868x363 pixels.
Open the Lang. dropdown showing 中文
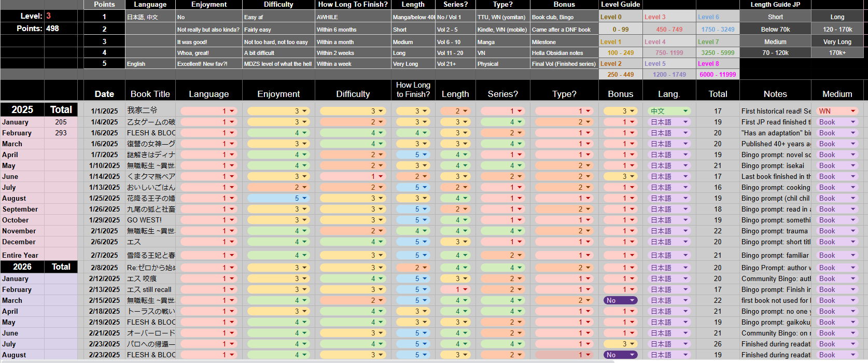pos(669,111)
